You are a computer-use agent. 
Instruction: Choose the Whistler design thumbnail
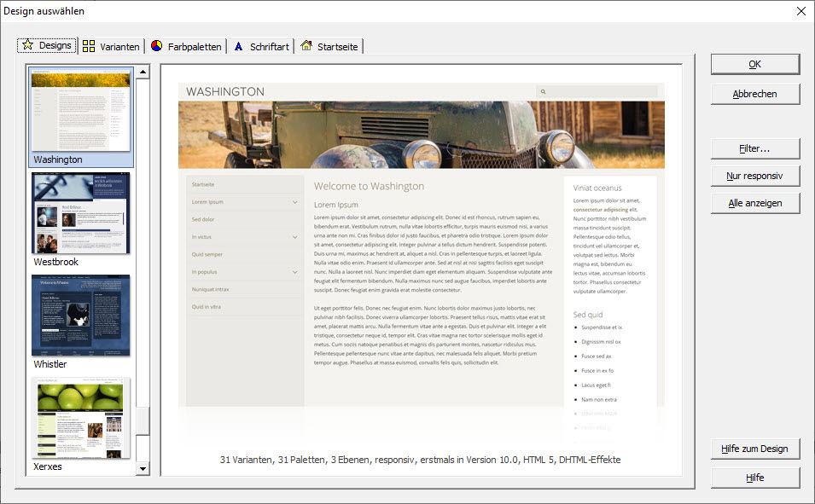(x=80, y=316)
